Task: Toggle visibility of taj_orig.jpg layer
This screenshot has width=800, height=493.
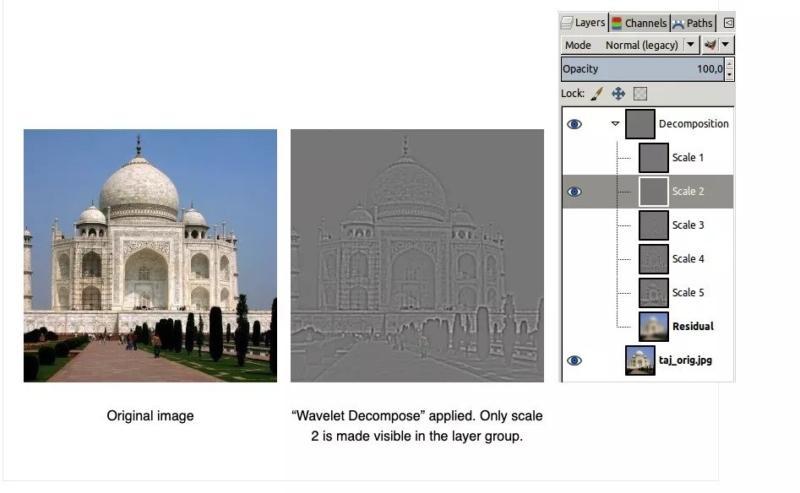Action: (574, 361)
